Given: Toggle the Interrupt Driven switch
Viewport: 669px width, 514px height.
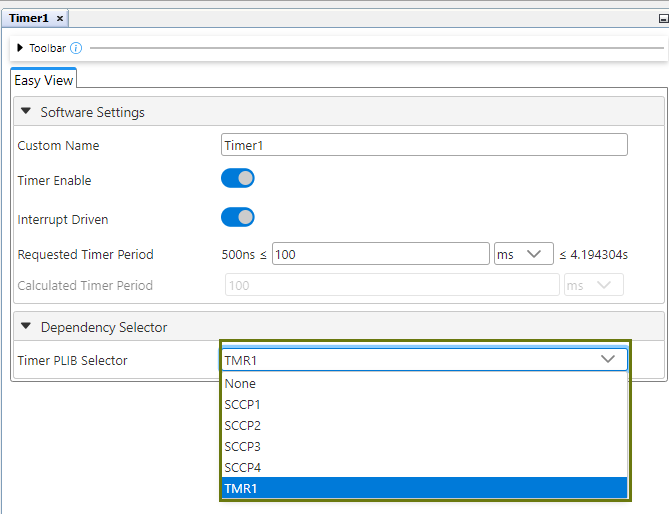Looking at the screenshot, I should click(238, 217).
